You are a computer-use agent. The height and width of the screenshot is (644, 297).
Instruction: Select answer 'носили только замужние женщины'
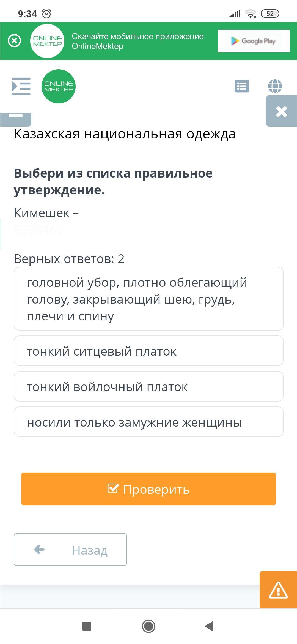(x=148, y=422)
